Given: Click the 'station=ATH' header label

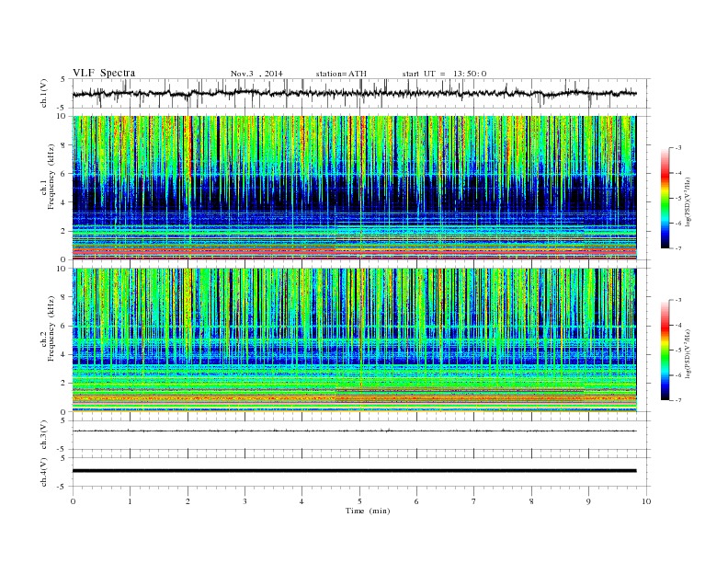Looking at the screenshot, I should (341, 74).
